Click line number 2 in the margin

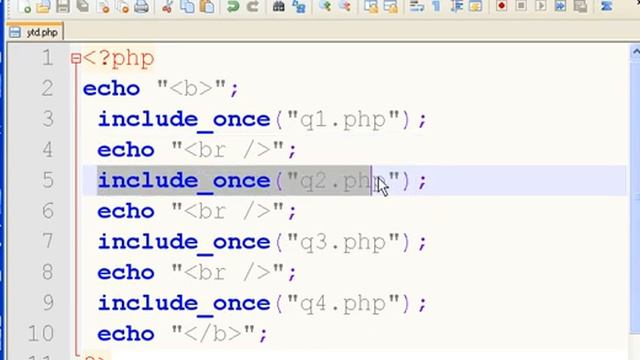47,88
